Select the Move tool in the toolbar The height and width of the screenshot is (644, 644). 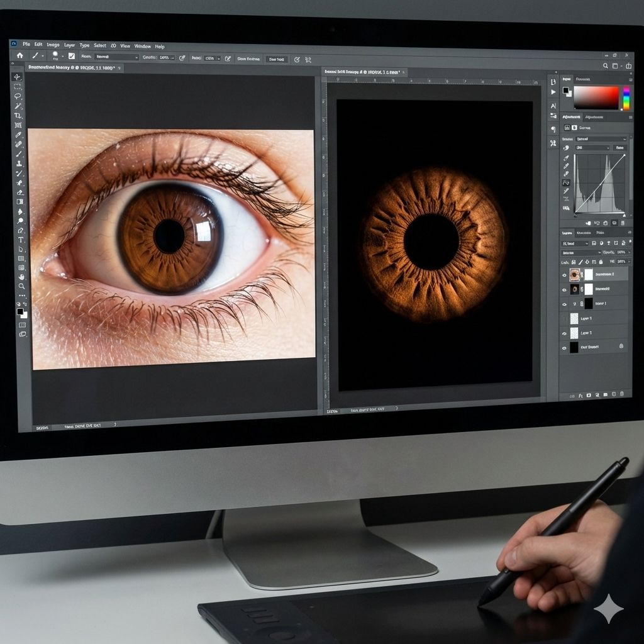(x=17, y=77)
